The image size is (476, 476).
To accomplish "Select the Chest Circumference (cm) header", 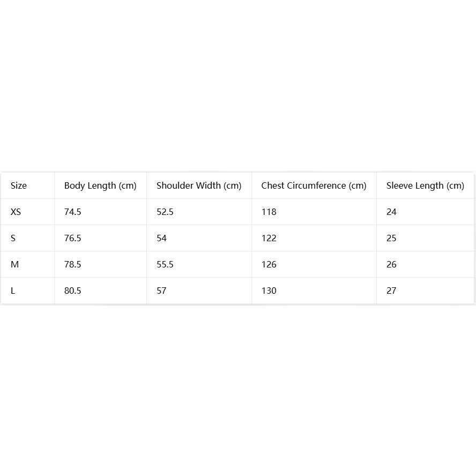I will 314,185.
